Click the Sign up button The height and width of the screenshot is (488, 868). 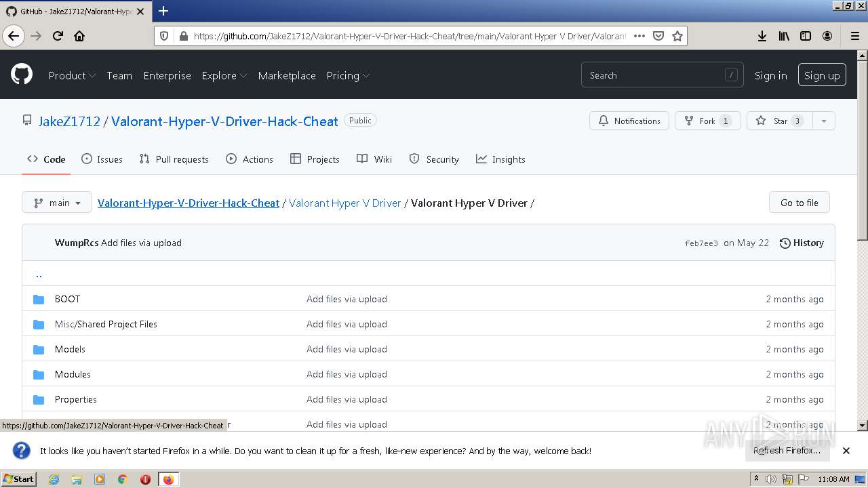[822, 75]
